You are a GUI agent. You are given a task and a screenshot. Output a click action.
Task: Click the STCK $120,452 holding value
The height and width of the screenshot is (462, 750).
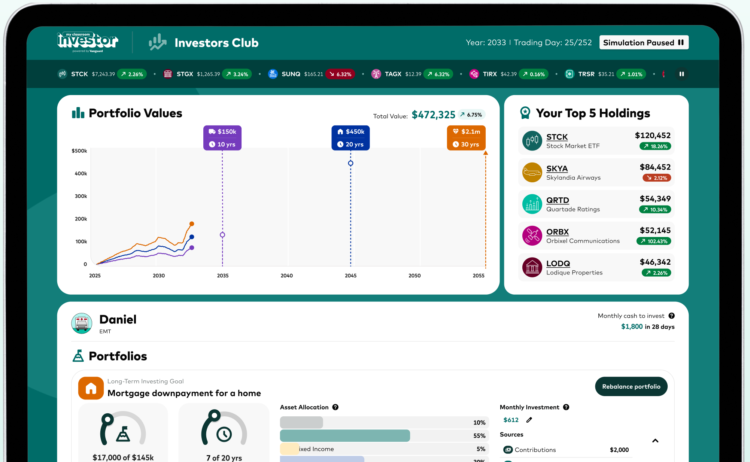pos(652,135)
